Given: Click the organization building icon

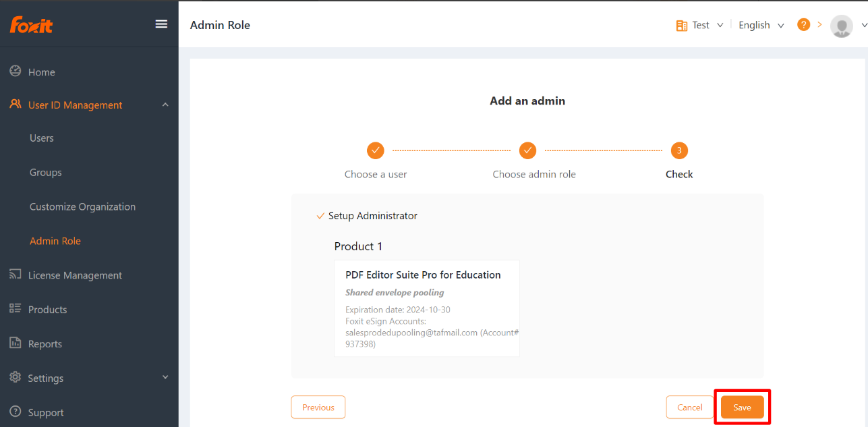Looking at the screenshot, I should [681, 26].
